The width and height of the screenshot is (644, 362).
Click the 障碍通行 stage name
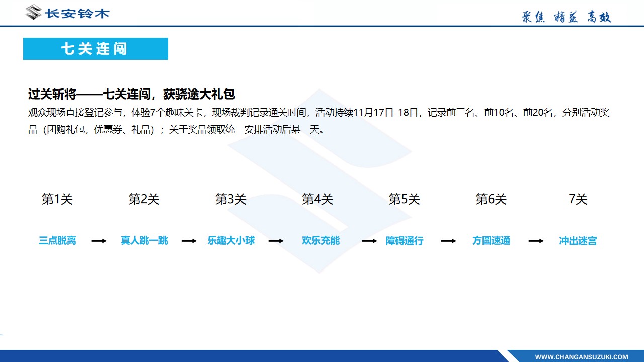(405, 241)
